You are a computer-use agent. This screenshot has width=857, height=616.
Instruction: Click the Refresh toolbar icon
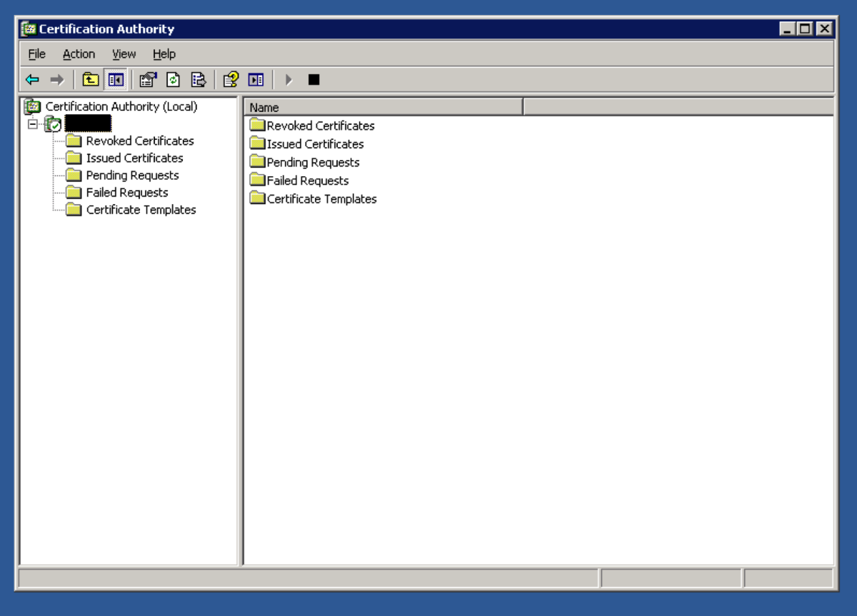click(x=173, y=80)
